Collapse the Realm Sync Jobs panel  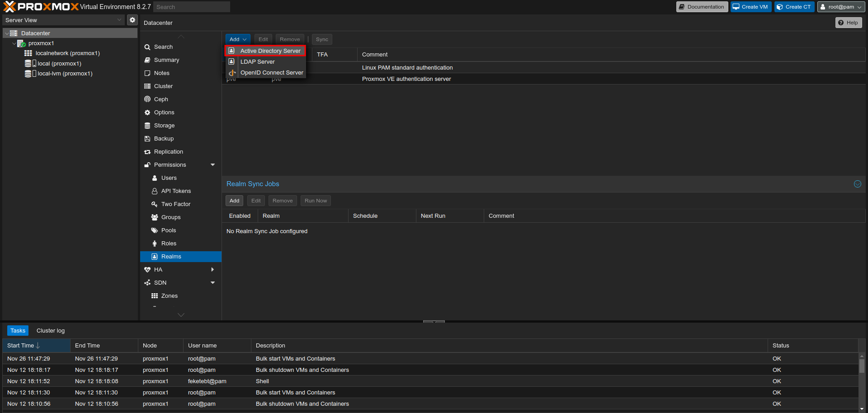tap(858, 184)
